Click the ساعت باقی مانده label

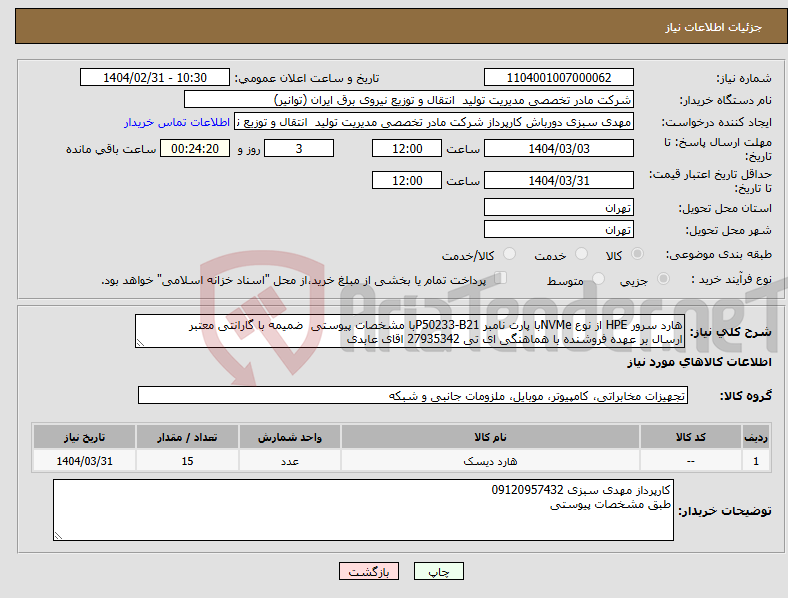(x=111, y=149)
